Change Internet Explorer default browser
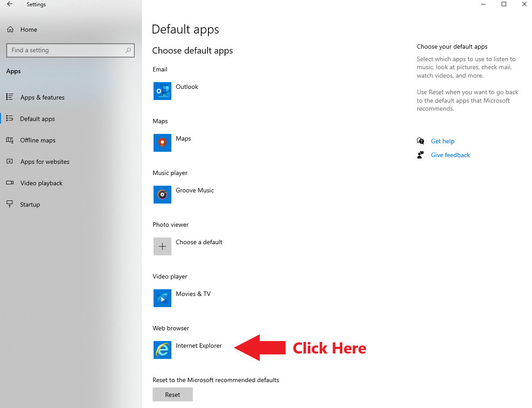The image size is (532, 408). coord(199,346)
